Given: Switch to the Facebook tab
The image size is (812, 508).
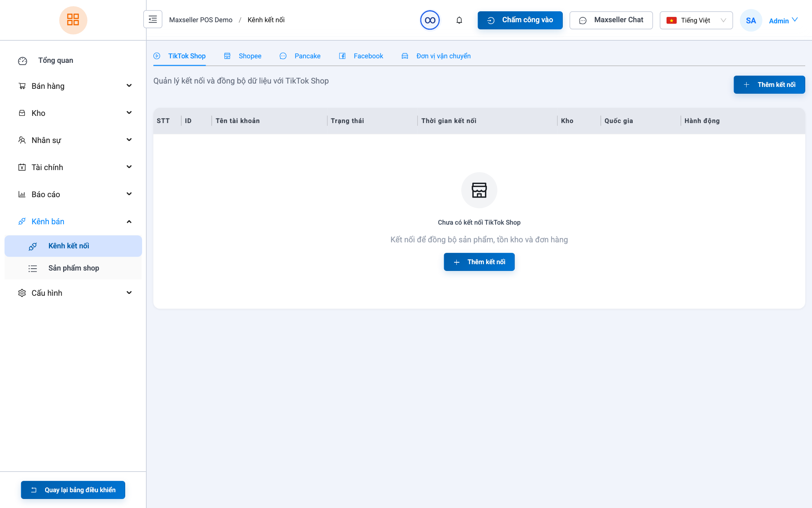Looking at the screenshot, I should click(x=361, y=56).
